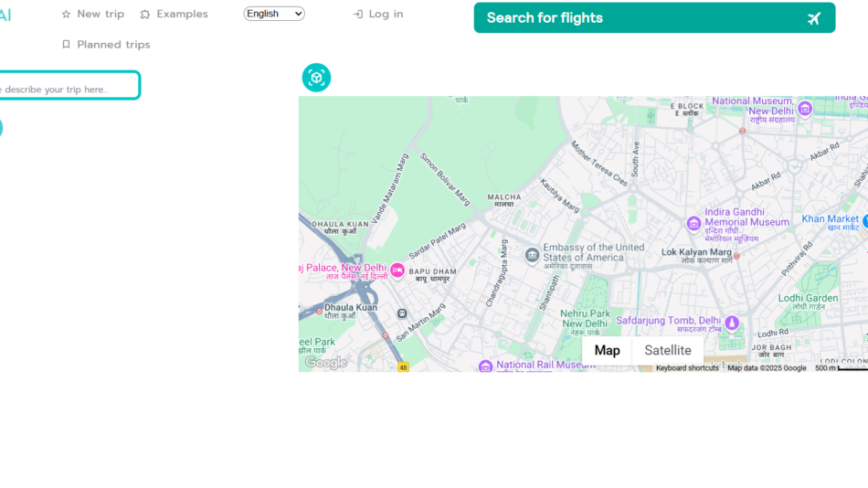
Task: Open Keyboard shortcuts on the map
Action: pyautogui.click(x=687, y=368)
